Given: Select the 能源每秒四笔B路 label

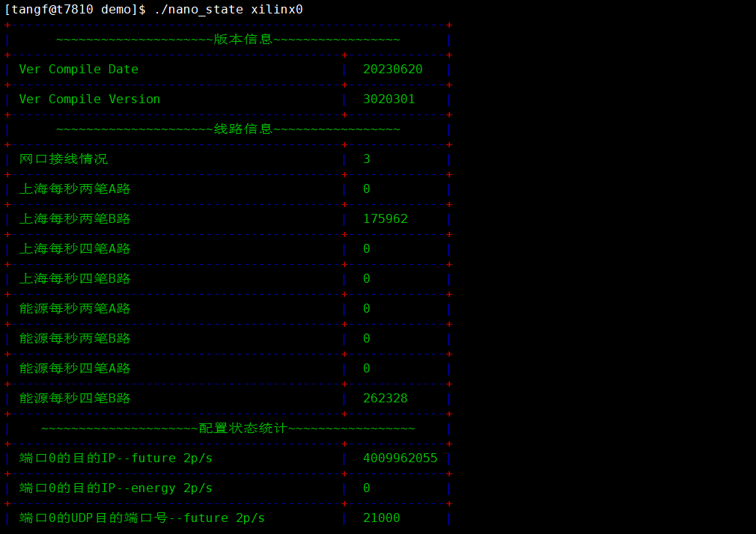Looking at the screenshot, I should [x=75, y=399].
